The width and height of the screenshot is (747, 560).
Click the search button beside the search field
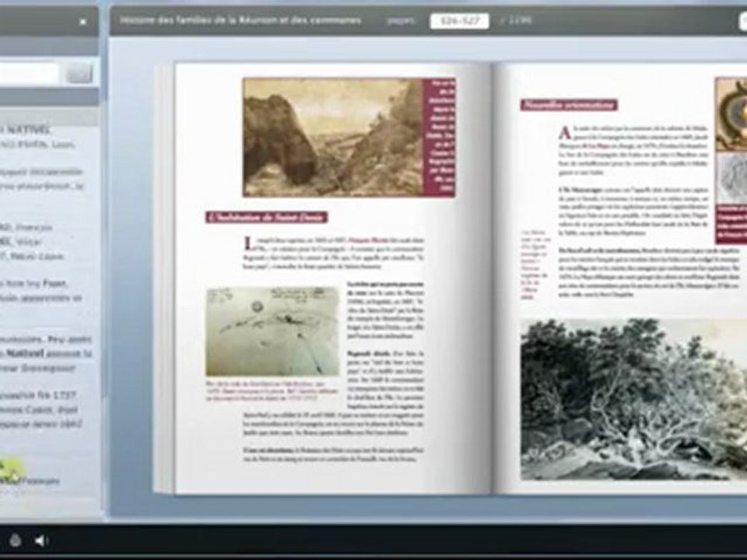pyautogui.click(x=79, y=73)
